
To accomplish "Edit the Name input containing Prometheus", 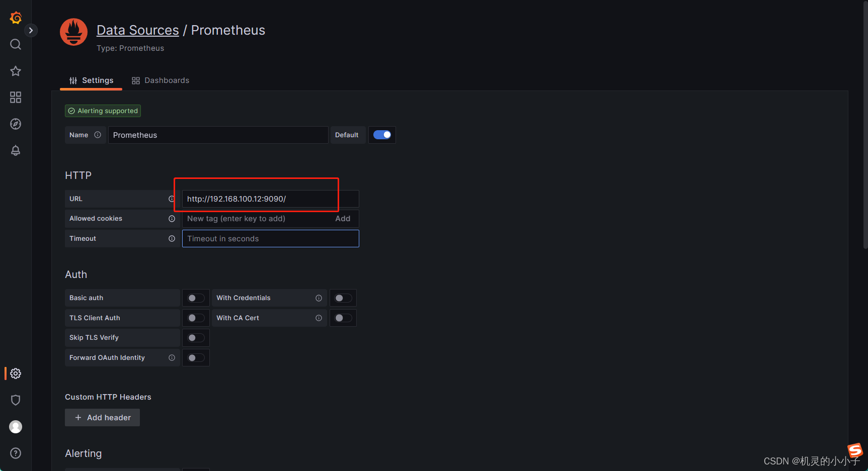I will tap(218, 135).
